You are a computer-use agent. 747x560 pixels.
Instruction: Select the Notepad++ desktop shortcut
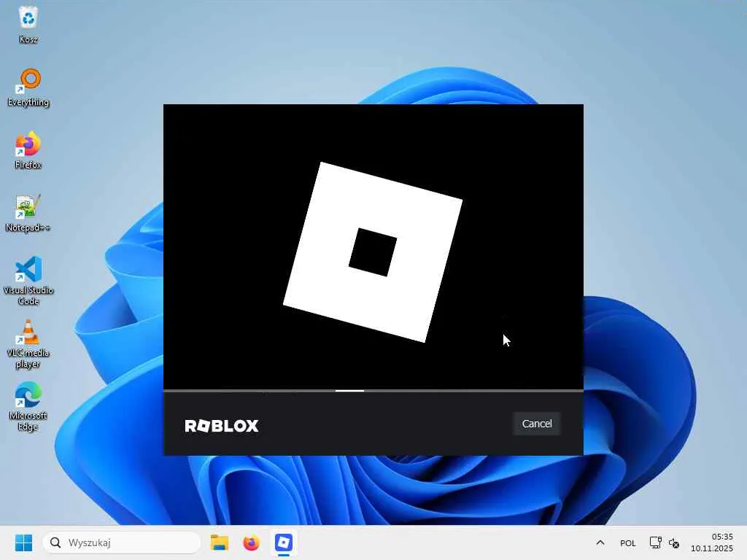coord(28,214)
